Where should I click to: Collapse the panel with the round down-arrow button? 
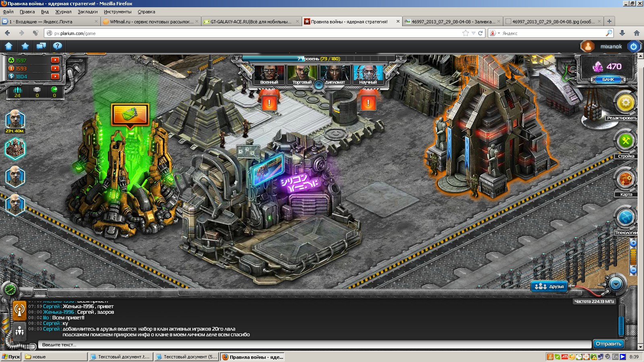616,284
